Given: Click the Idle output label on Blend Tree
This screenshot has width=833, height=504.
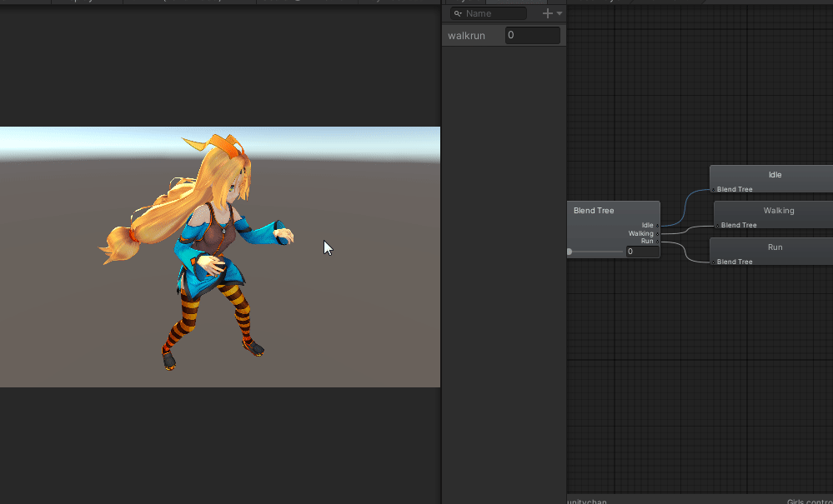Looking at the screenshot, I should pyautogui.click(x=648, y=226).
